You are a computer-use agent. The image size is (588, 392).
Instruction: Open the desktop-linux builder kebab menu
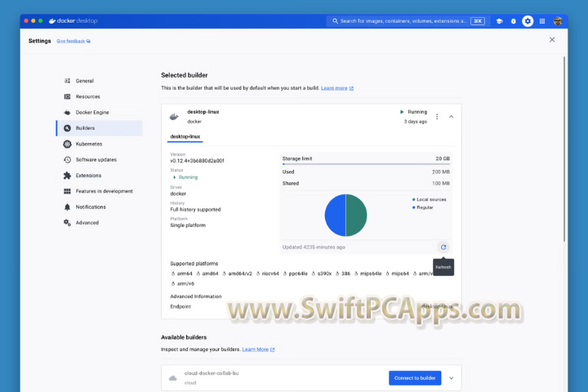pos(437,117)
